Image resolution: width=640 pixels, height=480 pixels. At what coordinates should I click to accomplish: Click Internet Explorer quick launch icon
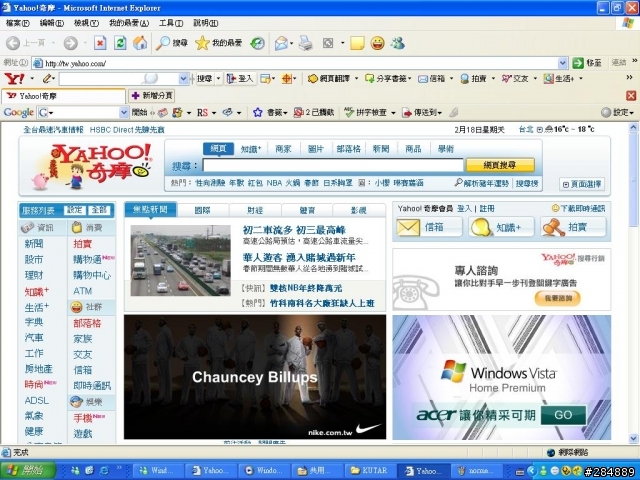[x=104, y=471]
